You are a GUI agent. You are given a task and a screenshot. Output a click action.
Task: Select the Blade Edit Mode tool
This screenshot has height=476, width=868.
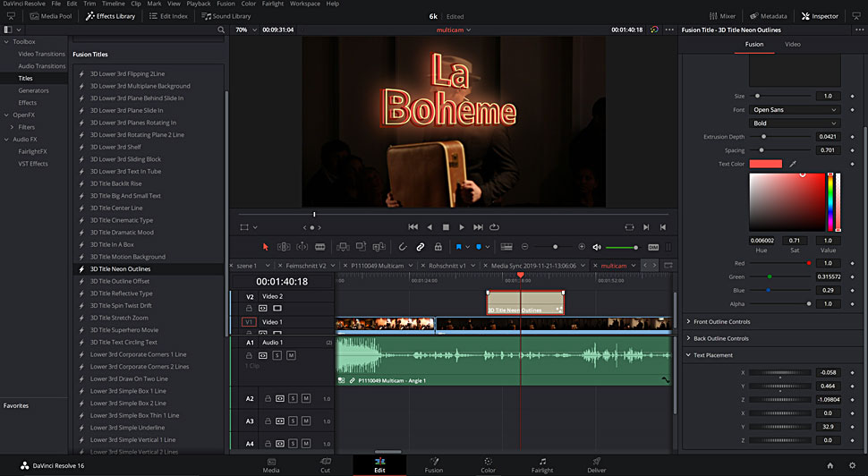coord(320,247)
